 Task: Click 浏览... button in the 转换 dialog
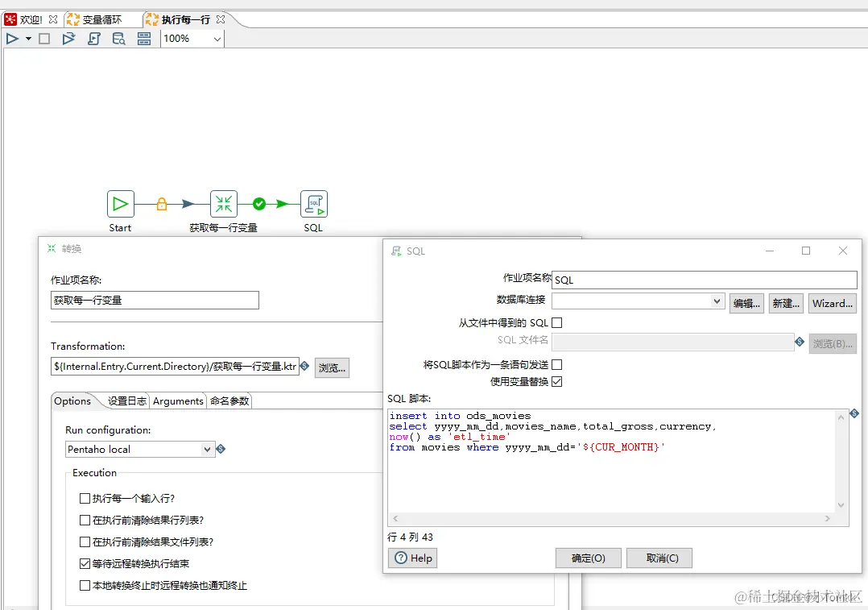click(x=332, y=368)
